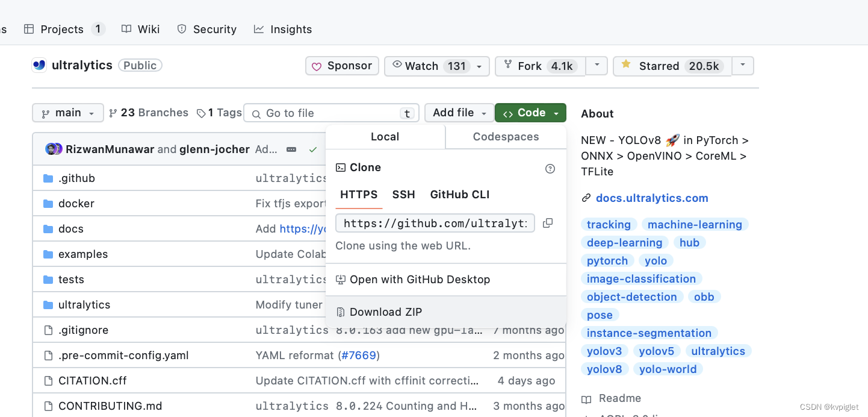Click the green Code dropdown button

pos(530,113)
